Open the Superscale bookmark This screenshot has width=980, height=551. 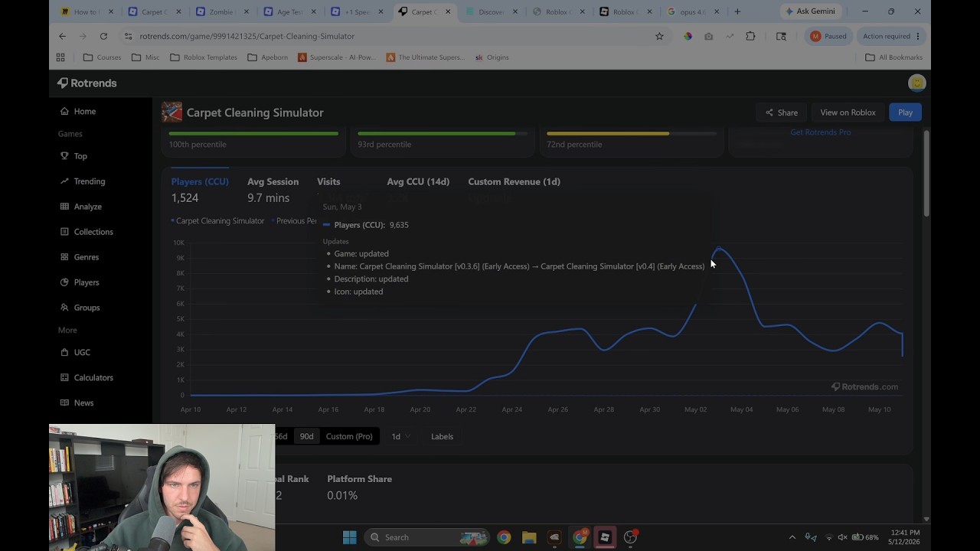click(337, 57)
